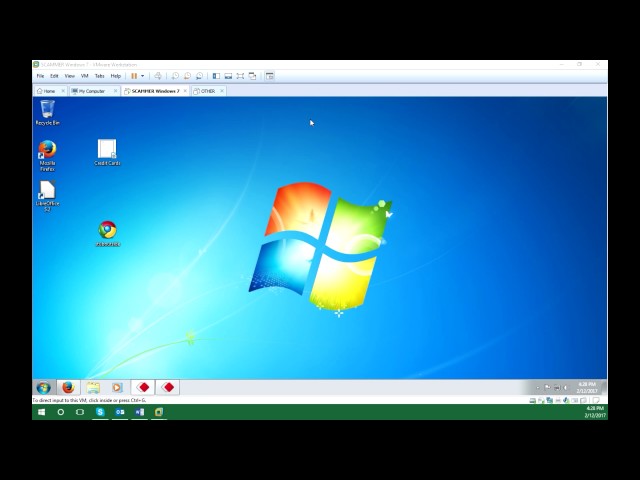Open the View menu in VMware
This screenshot has height=480, width=640.
point(70,76)
